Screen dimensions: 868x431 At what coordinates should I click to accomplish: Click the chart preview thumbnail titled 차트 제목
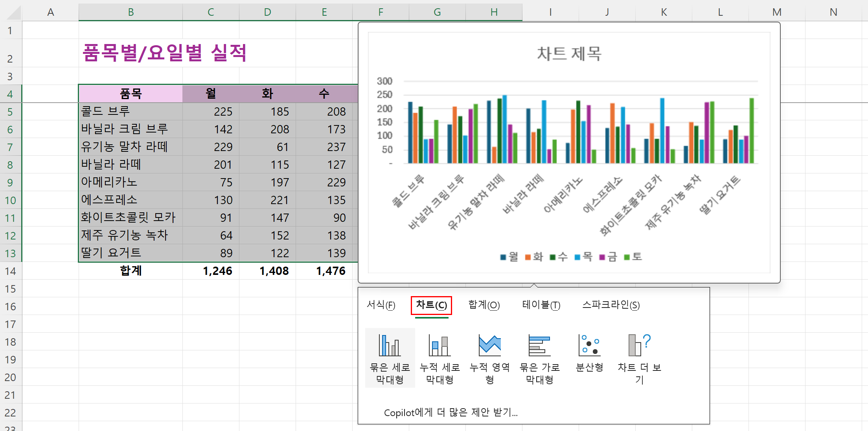tap(569, 153)
